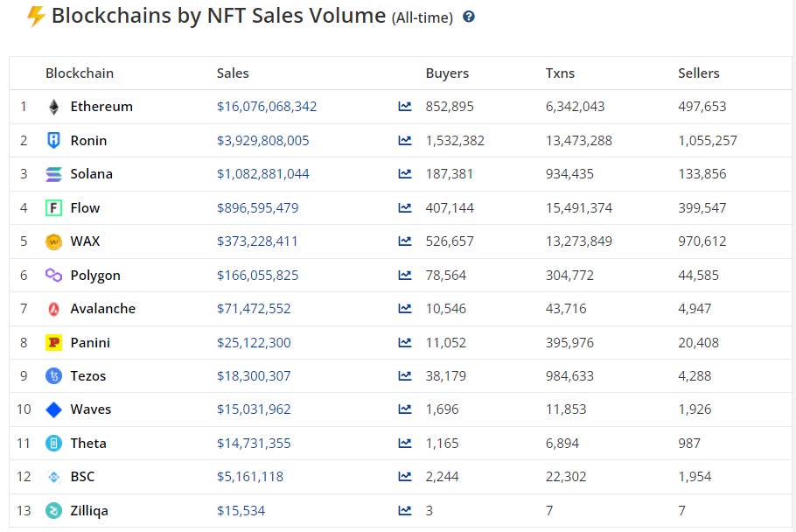Click the Ethereum diamond logo
Screen dimensions: 796x532
[x=53, y=107]
